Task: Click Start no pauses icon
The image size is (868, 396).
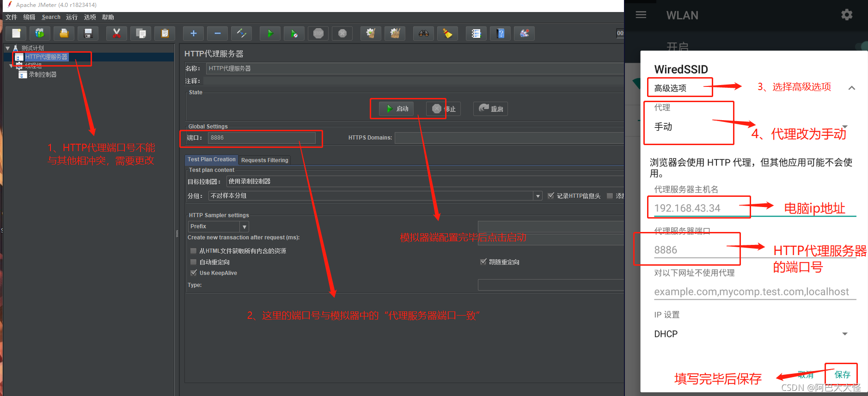Action: 294,33
